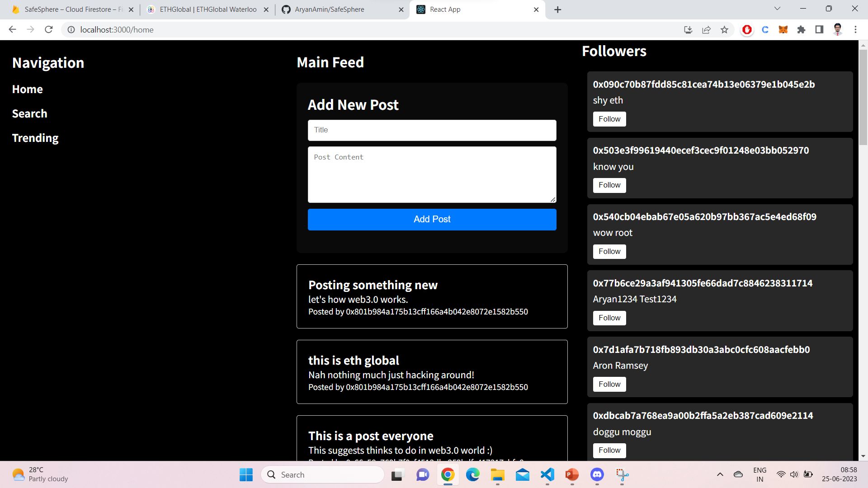Click the Title input field
868x488 pixels.
pyautogui.click(x=433, y=130)
